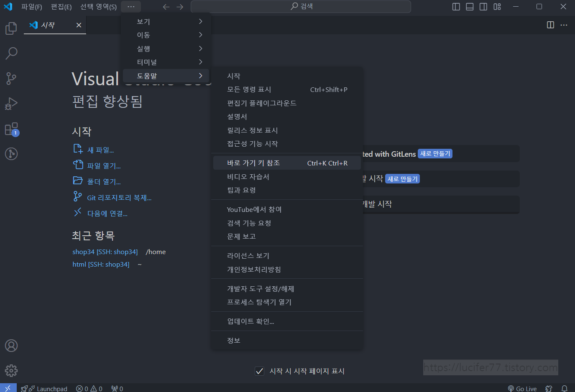This screenshot has height=392, width=575.
Task: Go back with the left arrow
Action: [166, 7]
